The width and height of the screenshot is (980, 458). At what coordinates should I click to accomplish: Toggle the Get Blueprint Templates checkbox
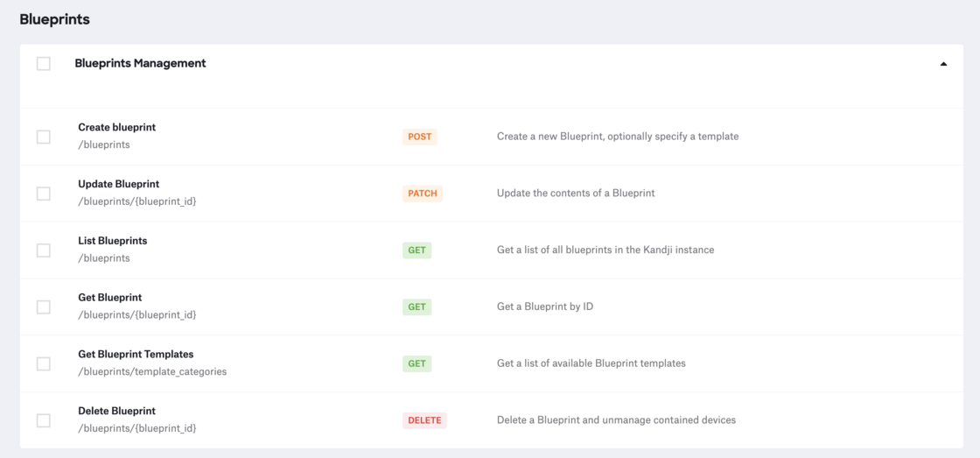coord(44,363)
